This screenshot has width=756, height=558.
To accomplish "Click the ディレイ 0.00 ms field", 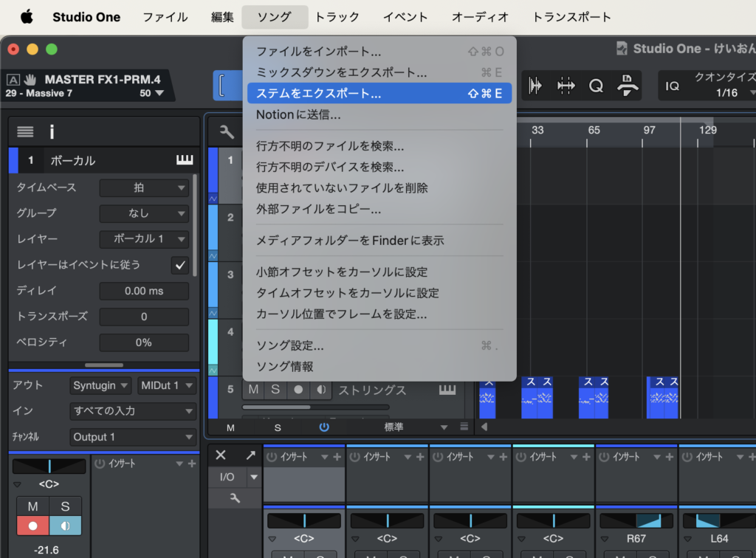I will [x=144, y=291].
